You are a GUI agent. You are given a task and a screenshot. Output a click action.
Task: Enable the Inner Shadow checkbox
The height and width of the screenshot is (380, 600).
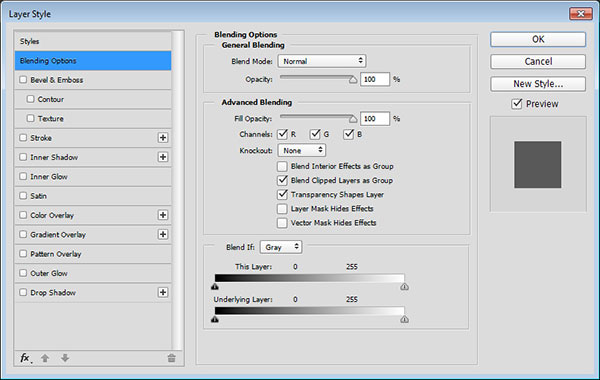pos(23,157)
